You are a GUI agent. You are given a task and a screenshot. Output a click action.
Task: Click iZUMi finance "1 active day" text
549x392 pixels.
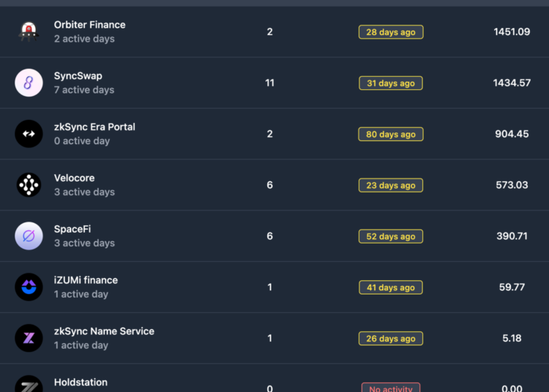click(81, 294)
